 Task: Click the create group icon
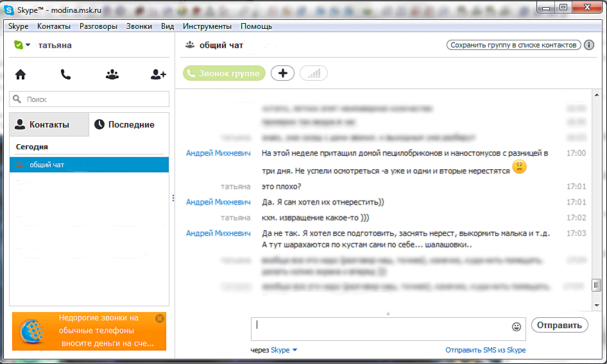[x=112, y=74]
